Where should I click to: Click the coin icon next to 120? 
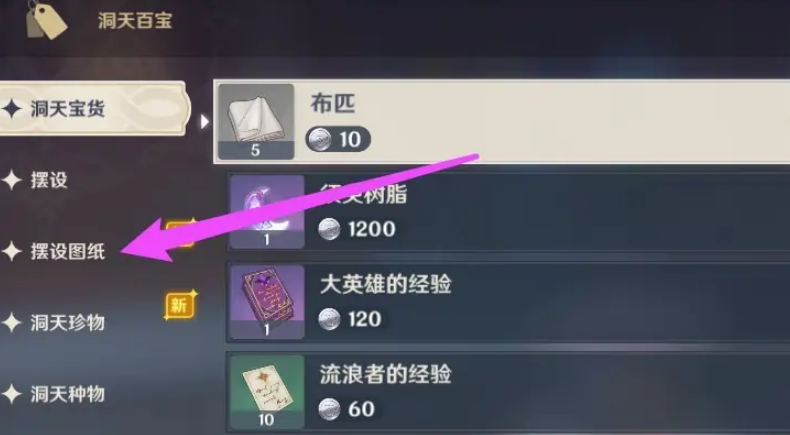click(329, 319)
